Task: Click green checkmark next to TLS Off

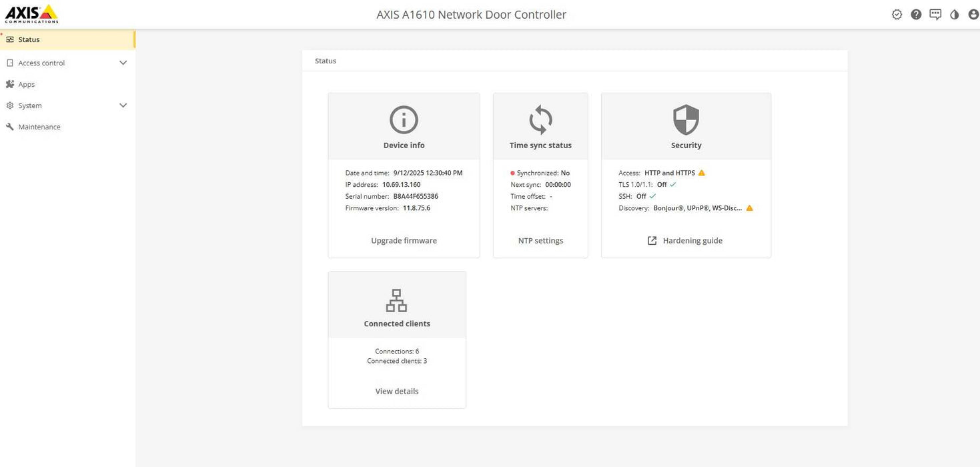Action: tap(673, 184)
